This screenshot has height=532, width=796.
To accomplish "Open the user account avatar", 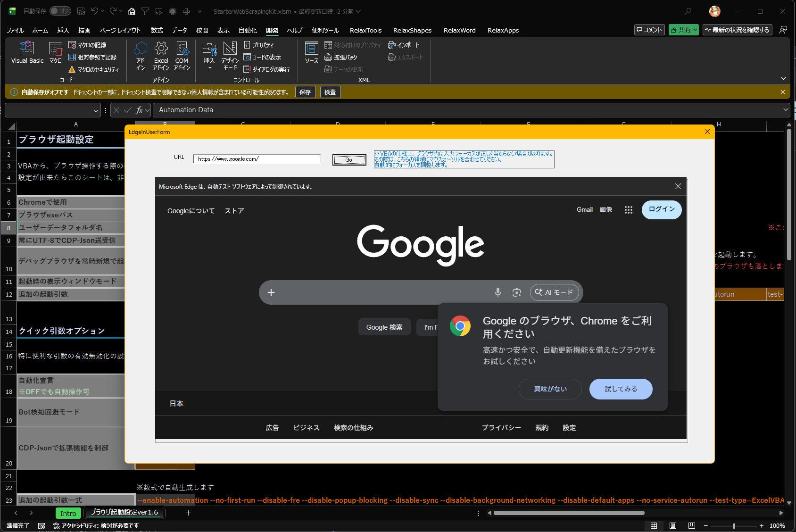I will pyautogui.click(x=714, y=11).
